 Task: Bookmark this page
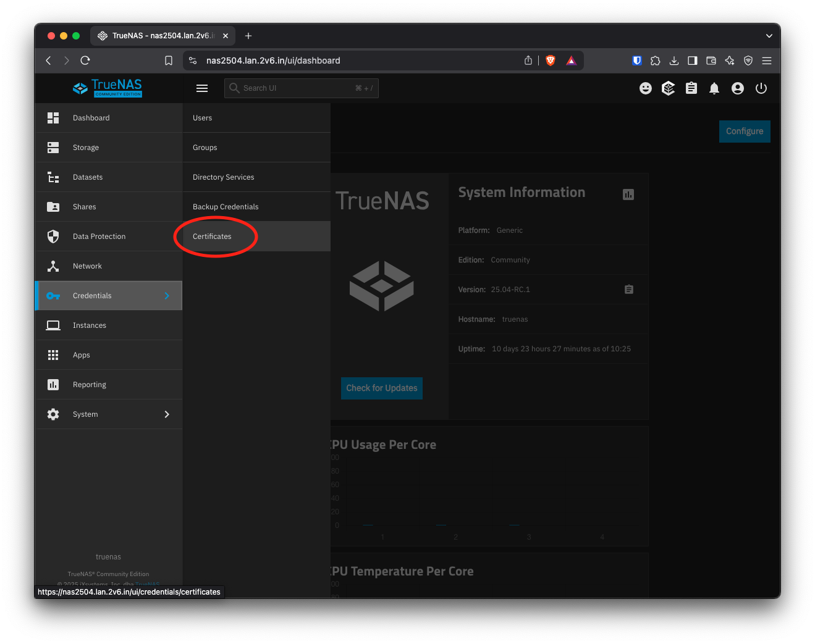pyautogui.click(x=169, y=61)
